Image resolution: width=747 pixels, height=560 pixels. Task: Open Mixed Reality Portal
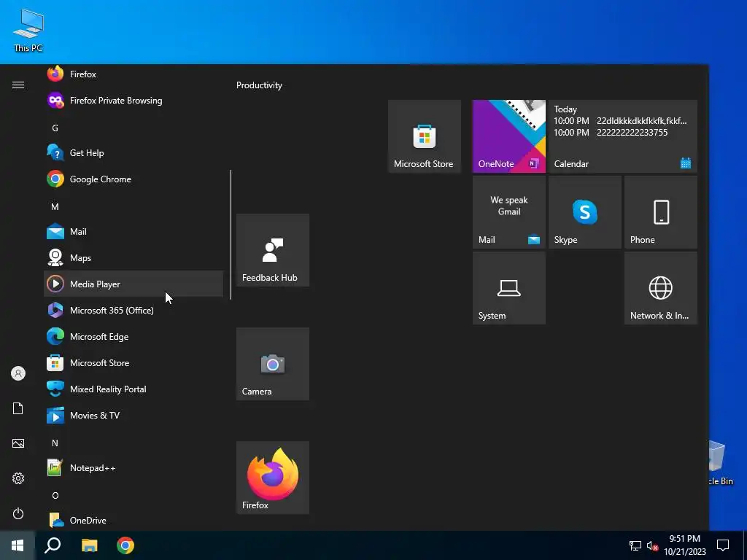coord(133,389)
